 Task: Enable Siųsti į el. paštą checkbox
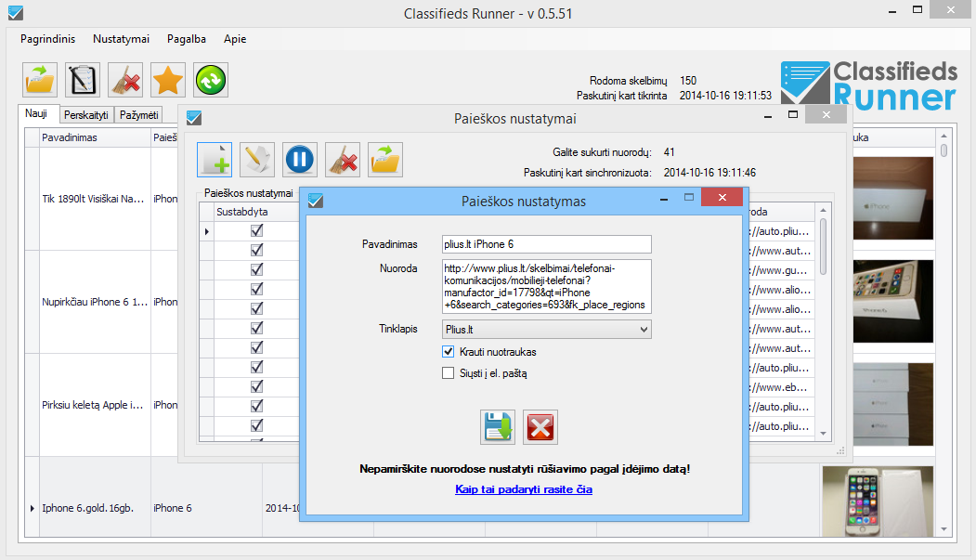click(449, 372)
